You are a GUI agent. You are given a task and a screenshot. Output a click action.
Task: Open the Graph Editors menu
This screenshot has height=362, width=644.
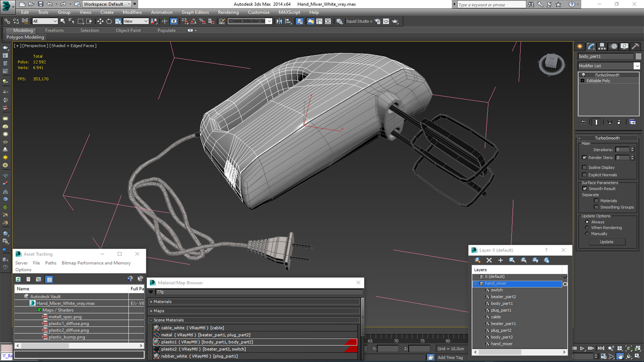195,12
